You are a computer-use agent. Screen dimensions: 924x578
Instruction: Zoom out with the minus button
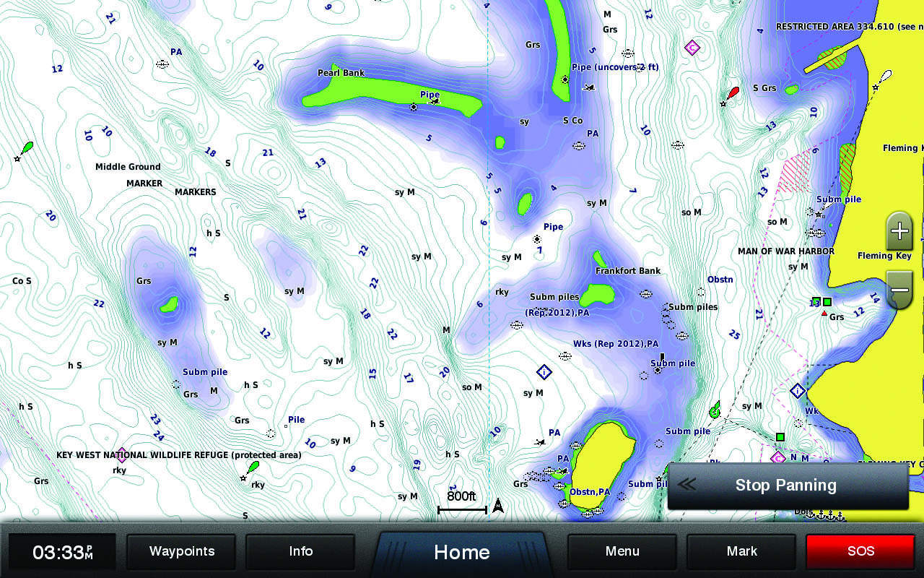click(899, 290)
